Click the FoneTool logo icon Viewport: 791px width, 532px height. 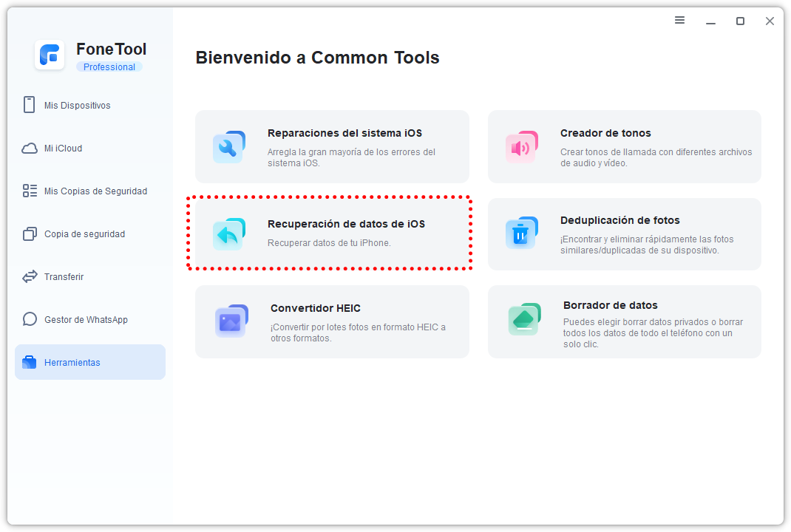(50, 55)
